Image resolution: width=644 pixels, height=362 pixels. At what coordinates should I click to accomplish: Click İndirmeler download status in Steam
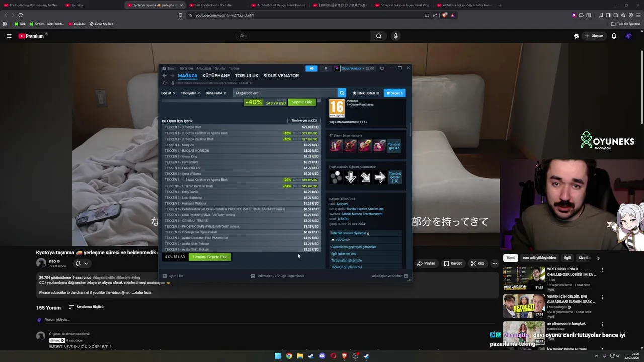(277, 276)
